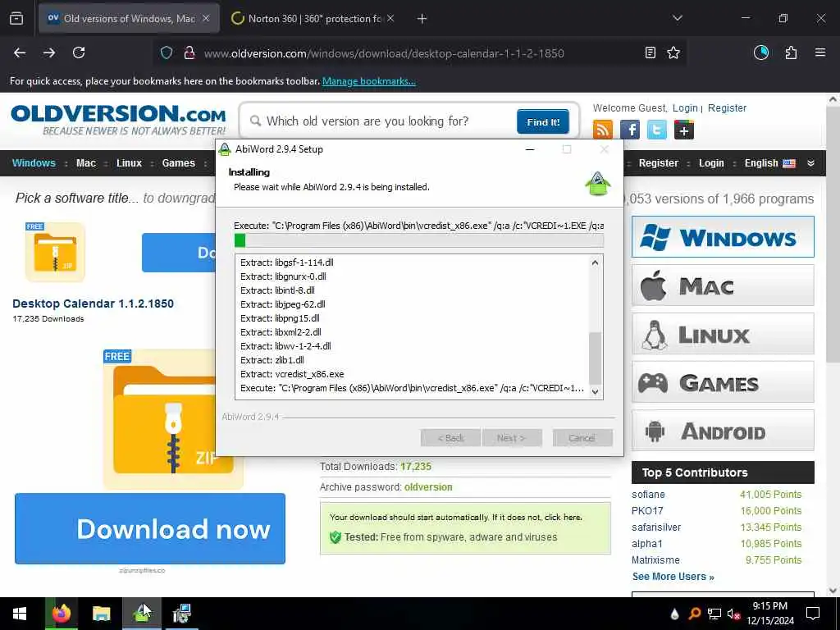Viewport: 840px width, 630px height.
Task: Open the Windows menu item
Action: pos(34,163)
